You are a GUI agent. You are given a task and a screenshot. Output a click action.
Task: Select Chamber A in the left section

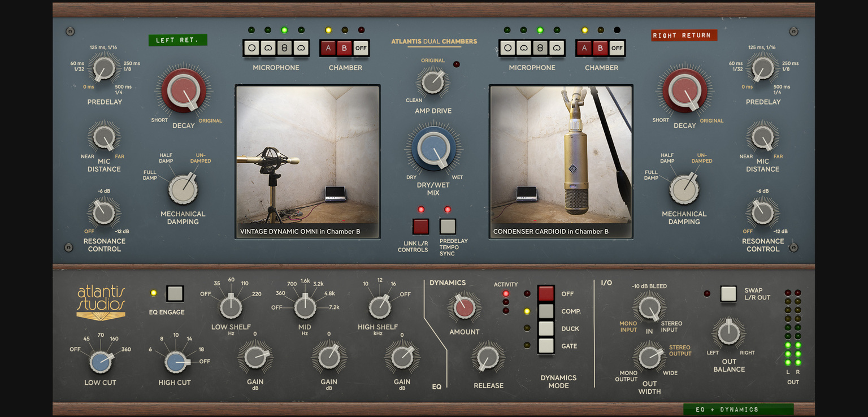[328, 48]
